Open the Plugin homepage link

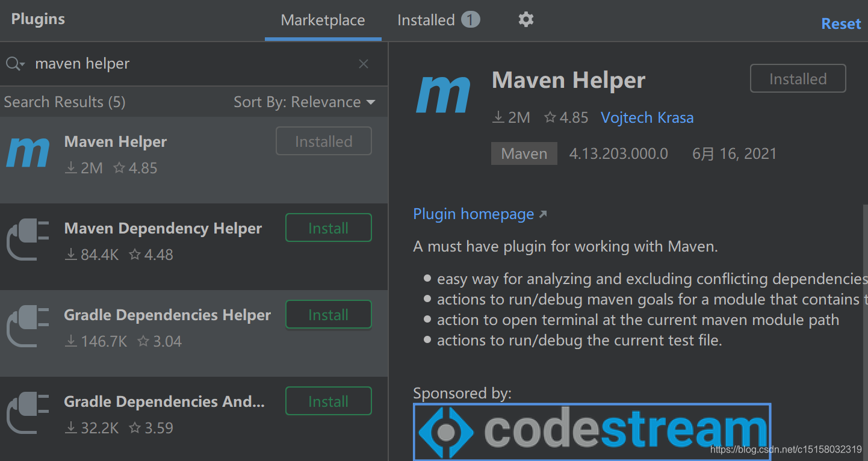point(474,214)
